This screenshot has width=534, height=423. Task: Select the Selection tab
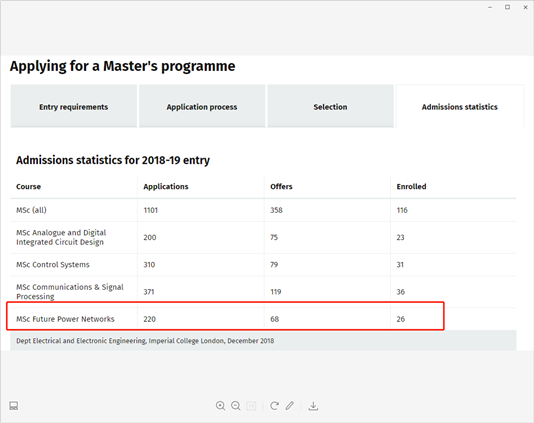coord(330,107)
